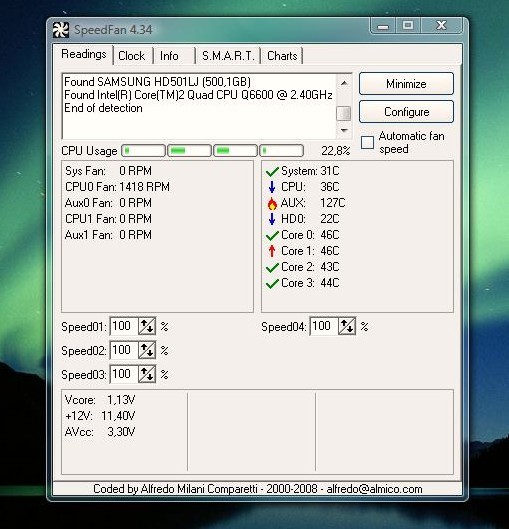Adjust the Speed03 spinner arrows
509x529 pixels.
(x=147, y=374)
